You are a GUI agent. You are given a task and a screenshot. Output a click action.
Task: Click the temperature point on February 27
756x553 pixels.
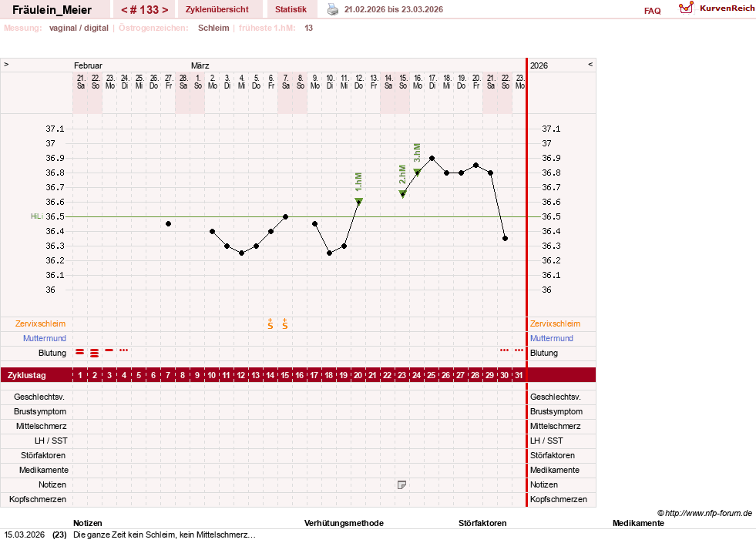(x=168, y=224)
